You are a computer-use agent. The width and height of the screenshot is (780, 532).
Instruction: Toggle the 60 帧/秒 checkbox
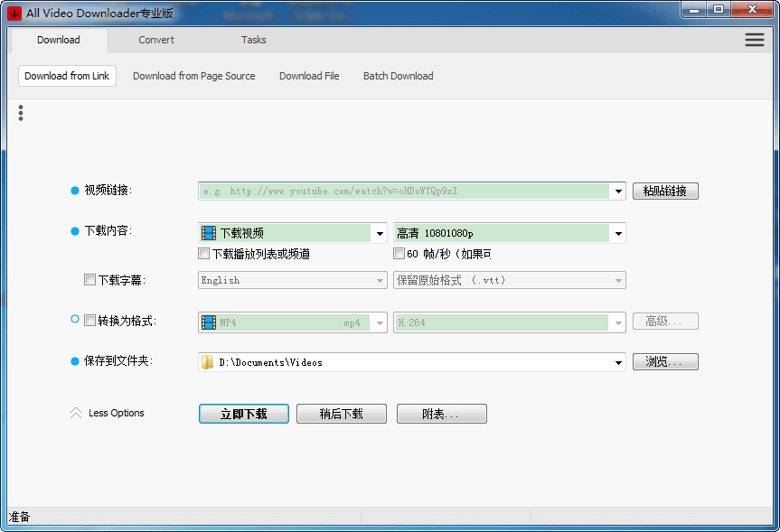(399, 254)
